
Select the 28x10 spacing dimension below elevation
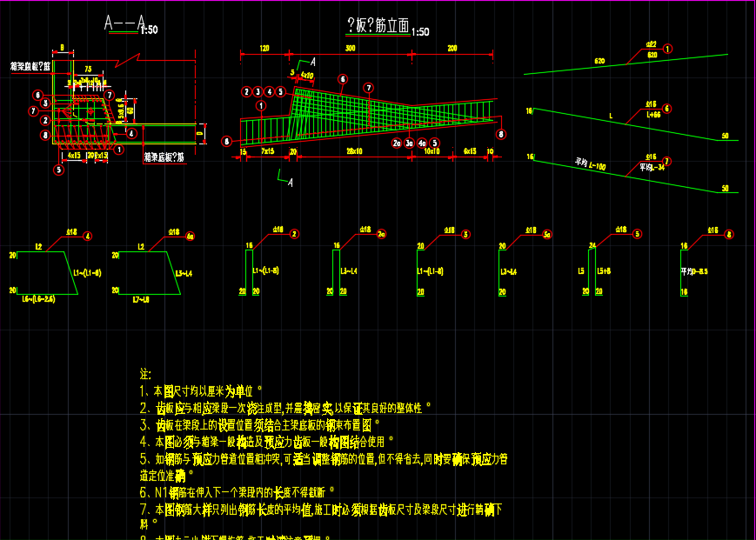click(354, 151)
